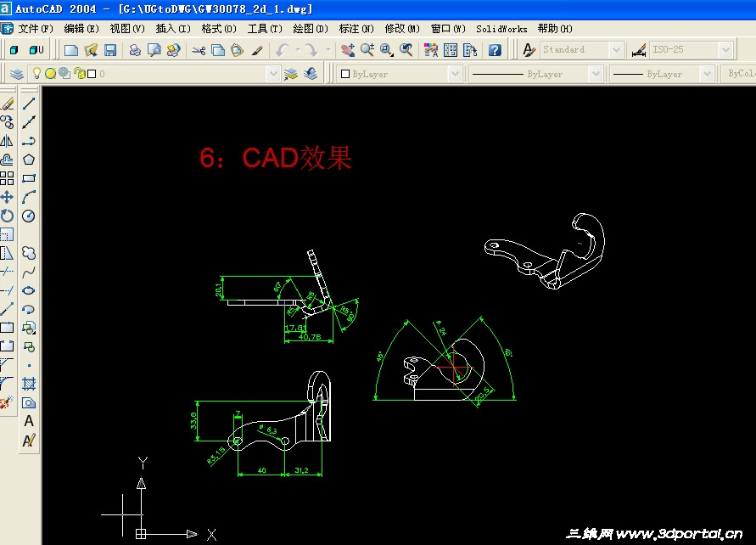This screenshot has width=756, height=545.
Task: Toggle layer 0 freeze/thaw sun icon
Action: tap(50, 73)
